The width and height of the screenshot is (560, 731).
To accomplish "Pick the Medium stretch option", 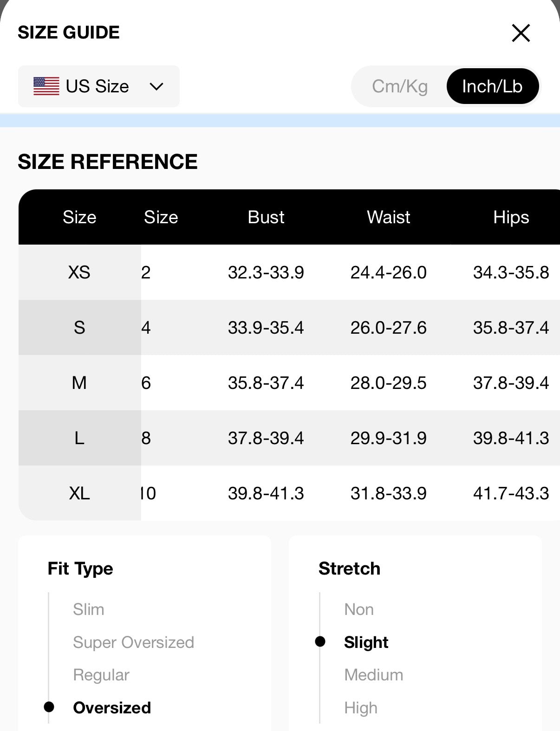I will point(373,675).
